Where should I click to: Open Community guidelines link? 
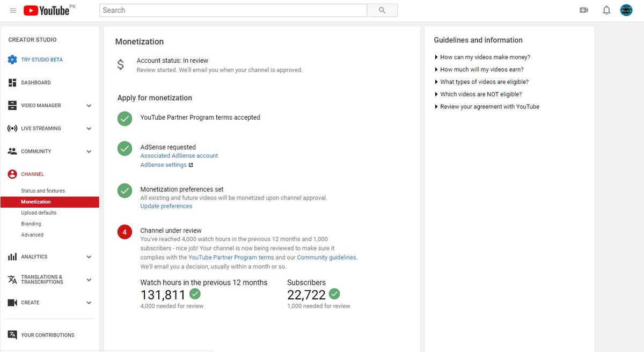click(x=326, y=258)
